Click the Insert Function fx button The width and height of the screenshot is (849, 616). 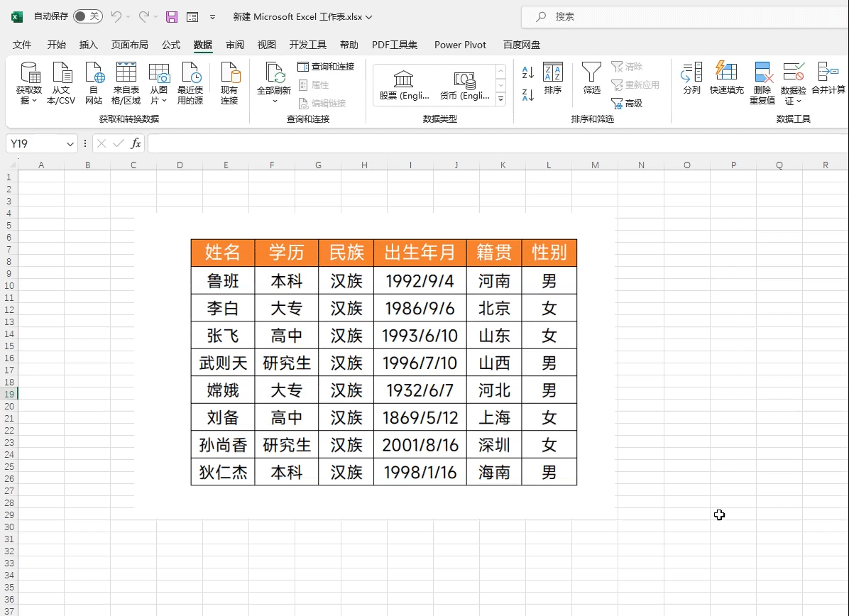(x=136, y=143)
